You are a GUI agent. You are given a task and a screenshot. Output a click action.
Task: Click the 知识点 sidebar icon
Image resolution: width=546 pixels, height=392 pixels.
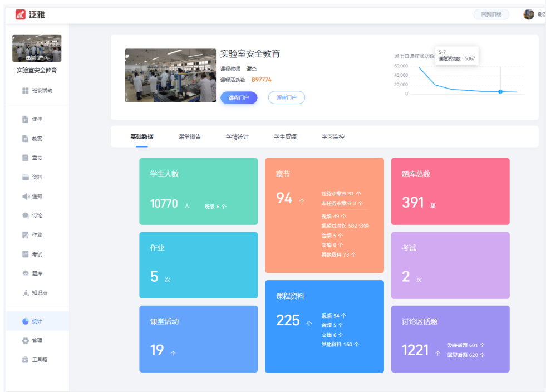coord(25,293)
